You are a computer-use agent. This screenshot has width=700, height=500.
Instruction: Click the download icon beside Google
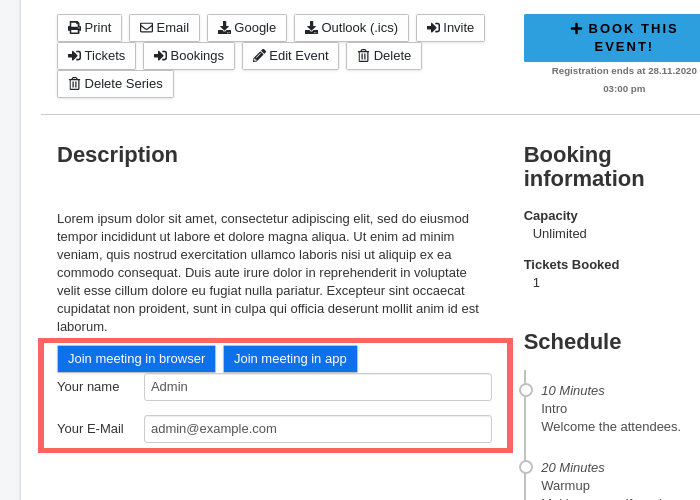point(224,28)
